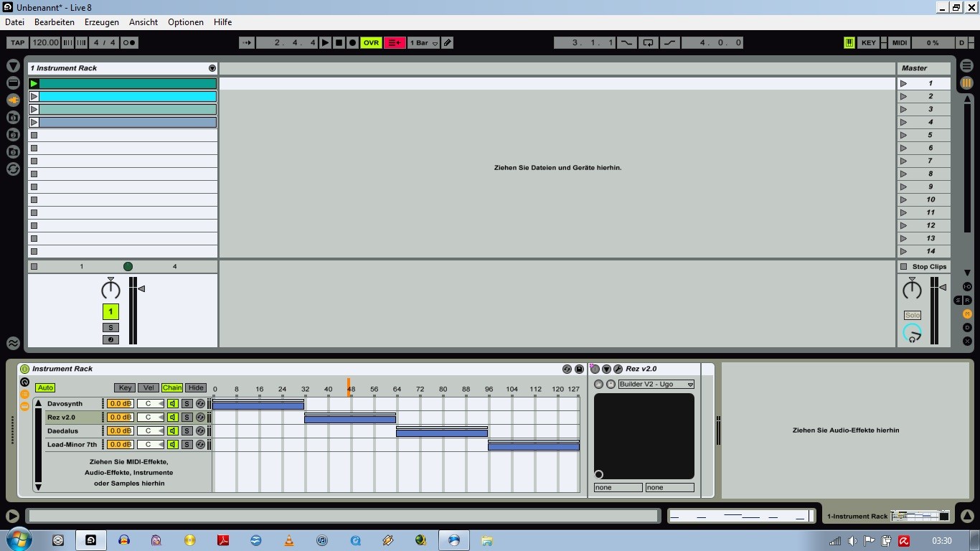Click the Rez v2.0 chain zone bar

(350, 419)
